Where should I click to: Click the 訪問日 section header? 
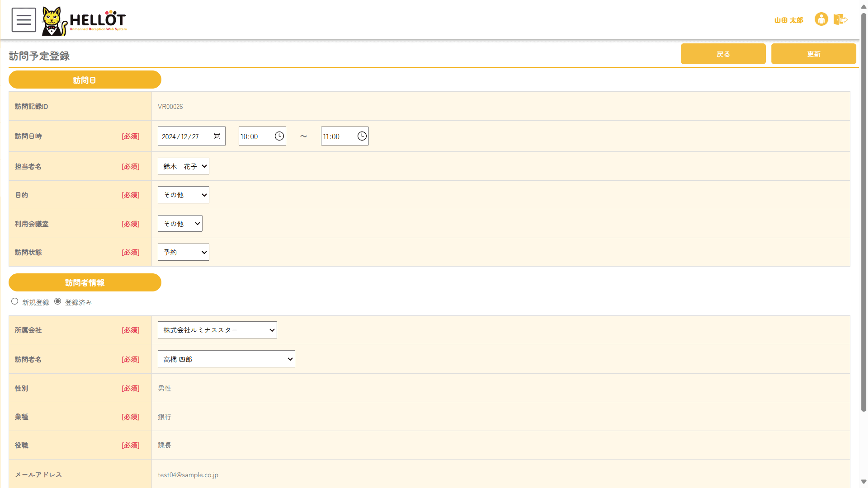pyautogui.click(x=85, y=80)
